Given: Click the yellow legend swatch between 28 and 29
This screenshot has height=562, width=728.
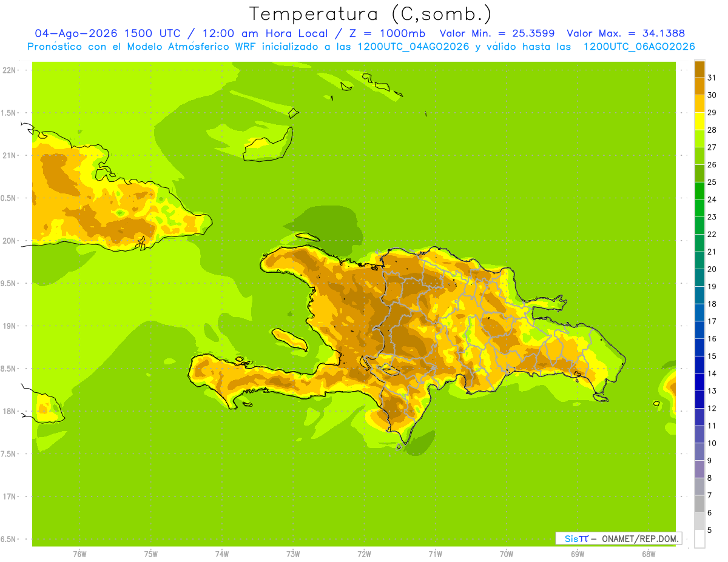Looking at the screenshot, I should coord(699,121).
